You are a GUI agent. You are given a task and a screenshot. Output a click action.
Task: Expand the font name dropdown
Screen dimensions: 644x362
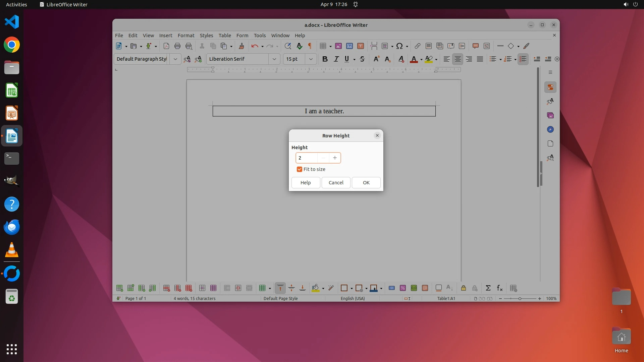(x=274, y=59)
